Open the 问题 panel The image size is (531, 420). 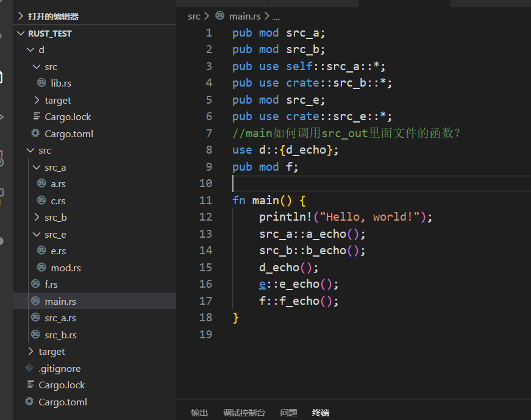click(x=288, y=413)
